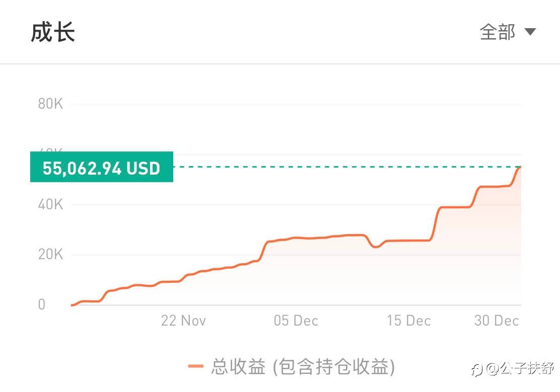Click the dip in the orange profit line
Screen dimensions: 560x392
tap(375, 247)
